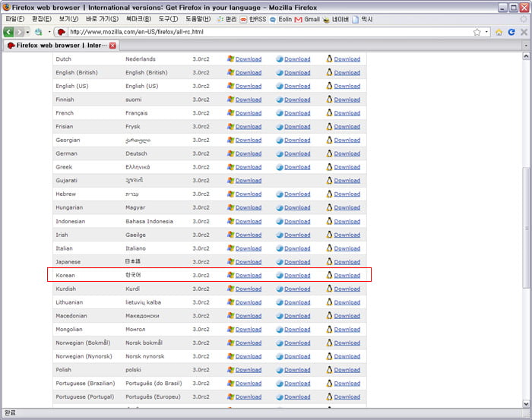Click the Windows logo icon in the Dutch row
This screenshot has width=532, height=420.
[x=231, y=58]
